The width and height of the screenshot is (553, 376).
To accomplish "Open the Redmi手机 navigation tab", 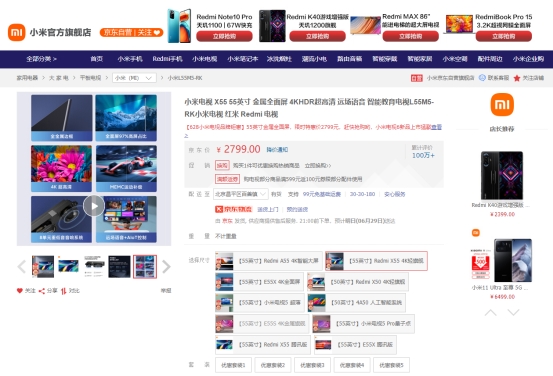I will pos(168,59).
